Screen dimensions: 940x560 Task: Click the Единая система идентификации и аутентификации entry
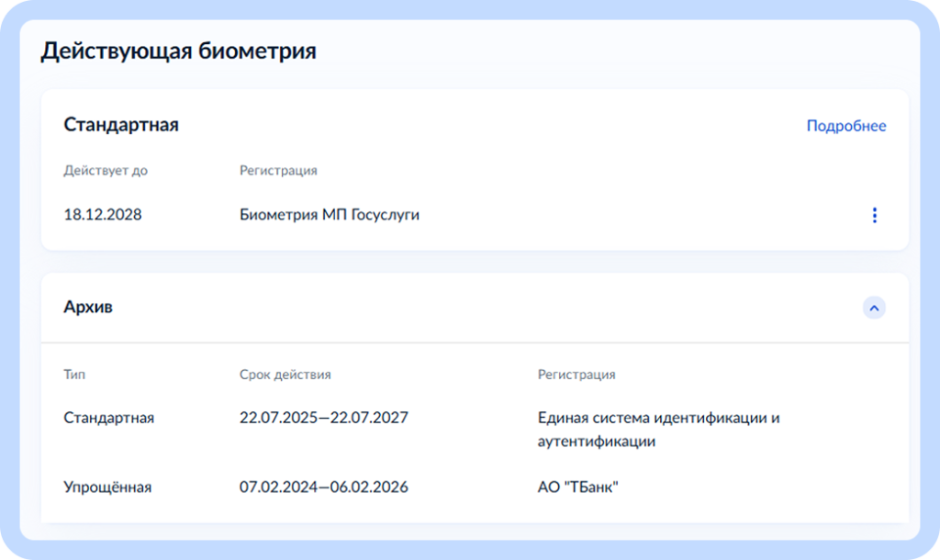pyautogui.click(x=658, y=430)
